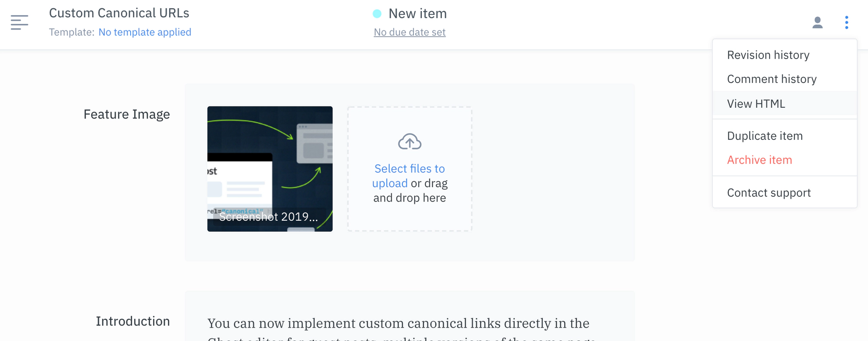Open Revision history from the menu
This screenshot has width=868, height=341.
coord(768,55)
